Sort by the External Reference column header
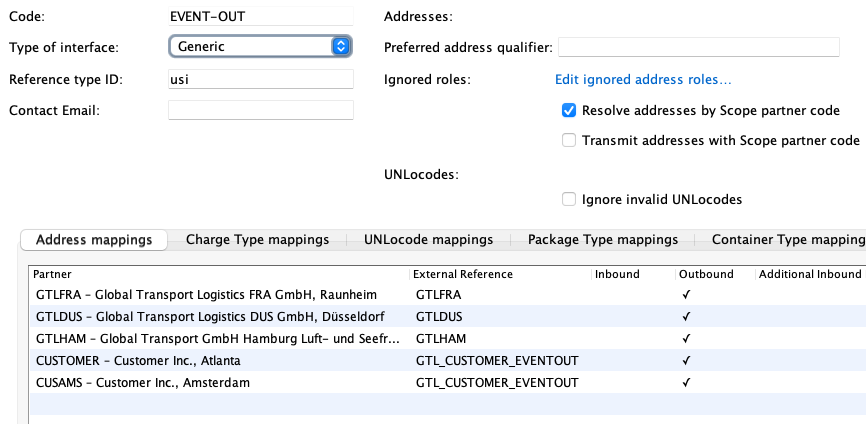The width and height of the screenshot is (866, 424). pos(500,274)
